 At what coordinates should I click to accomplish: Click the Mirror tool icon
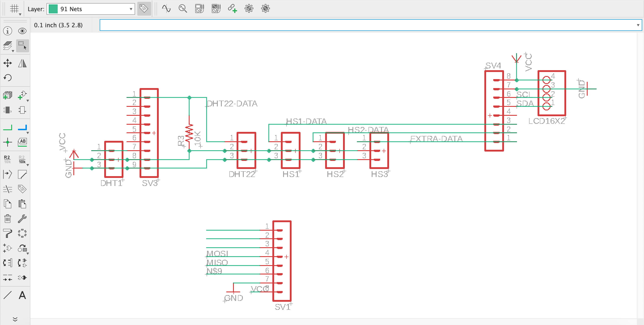tap(22, 63)
